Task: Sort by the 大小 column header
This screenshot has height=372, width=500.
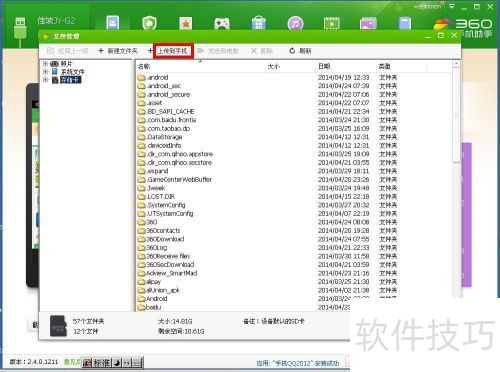Action: (x=274, y=66)
